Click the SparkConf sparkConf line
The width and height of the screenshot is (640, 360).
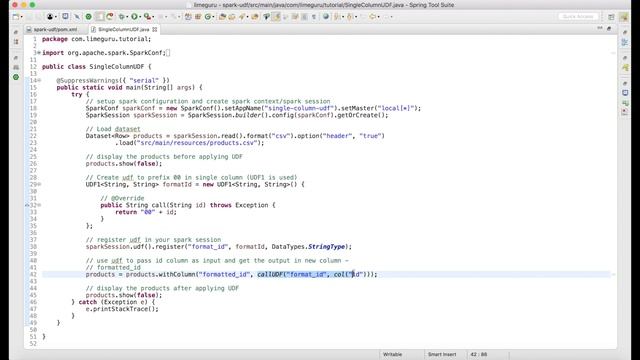tap(253, 108)
